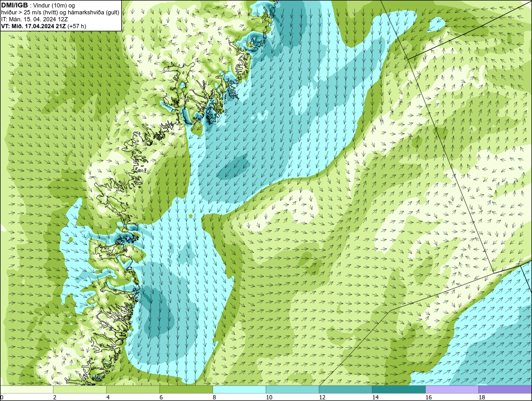532x401 pixels.
Task: Click the 16–18 m/s lavender legend swatch
Action: (452, 389)
